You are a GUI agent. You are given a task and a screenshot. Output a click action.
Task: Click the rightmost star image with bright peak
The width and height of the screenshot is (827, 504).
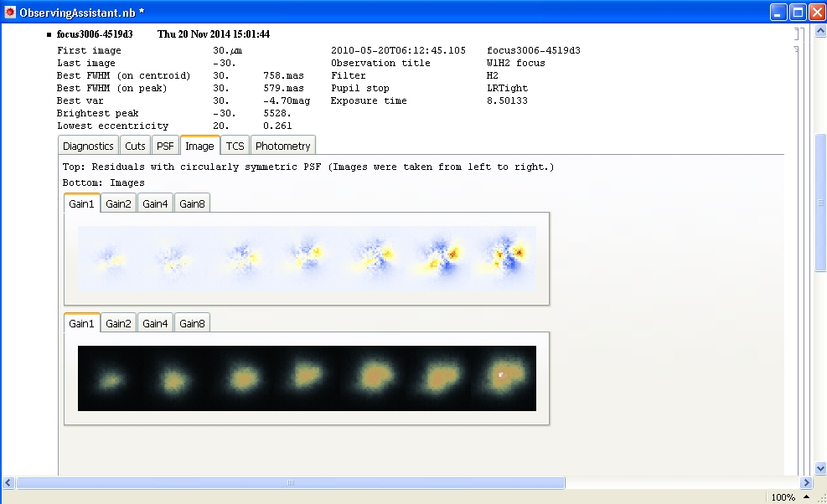pos(504,378)
